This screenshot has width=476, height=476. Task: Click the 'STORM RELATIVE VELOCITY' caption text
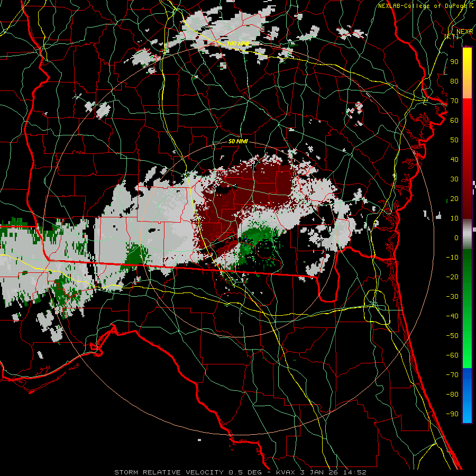(x=169, y=472)
